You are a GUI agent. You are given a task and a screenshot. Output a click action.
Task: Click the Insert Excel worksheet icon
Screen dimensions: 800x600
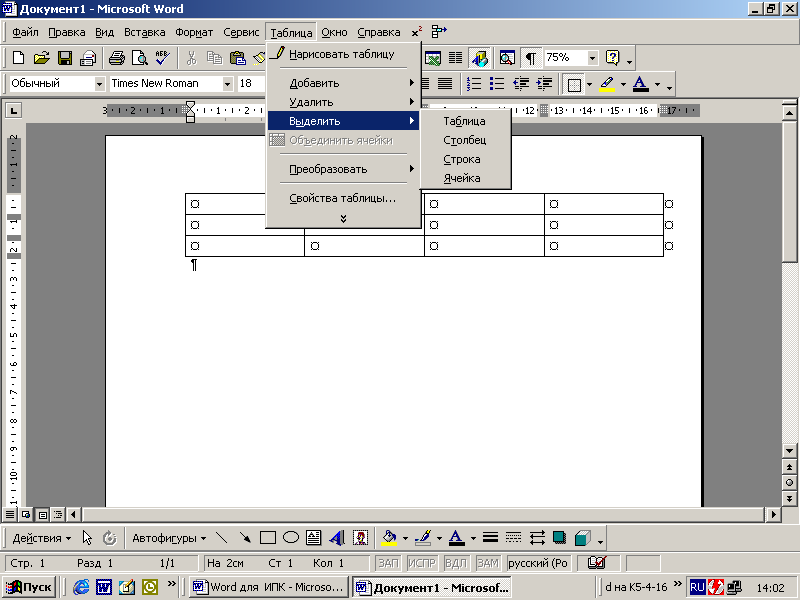click(433, 58)
